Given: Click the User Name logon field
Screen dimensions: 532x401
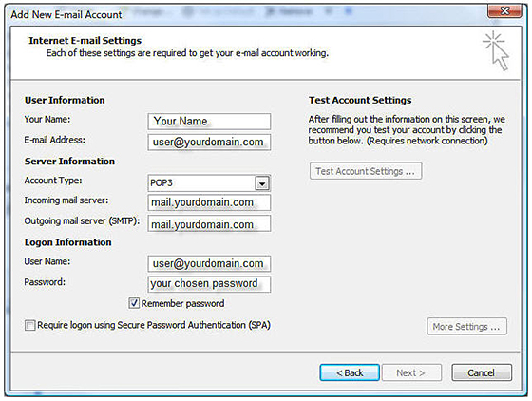Looking at the screenshot, I should [x=209, y=263].
